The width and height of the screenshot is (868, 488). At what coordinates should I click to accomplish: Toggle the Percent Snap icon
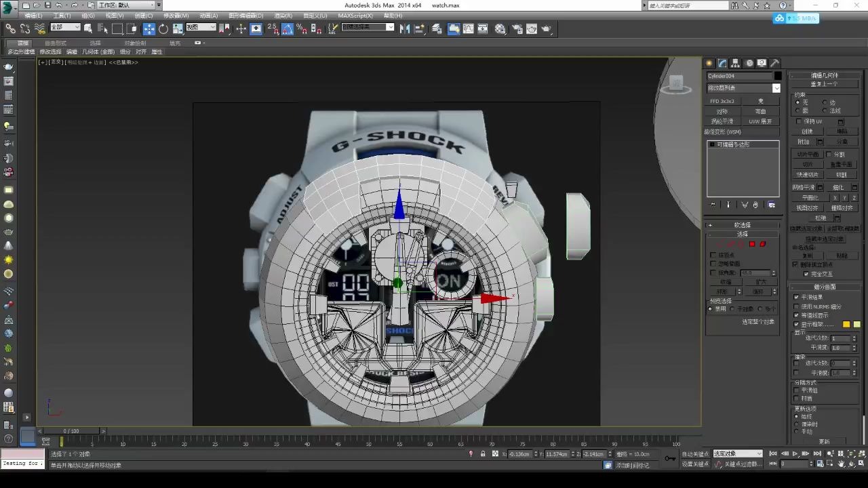click(302, 28)
